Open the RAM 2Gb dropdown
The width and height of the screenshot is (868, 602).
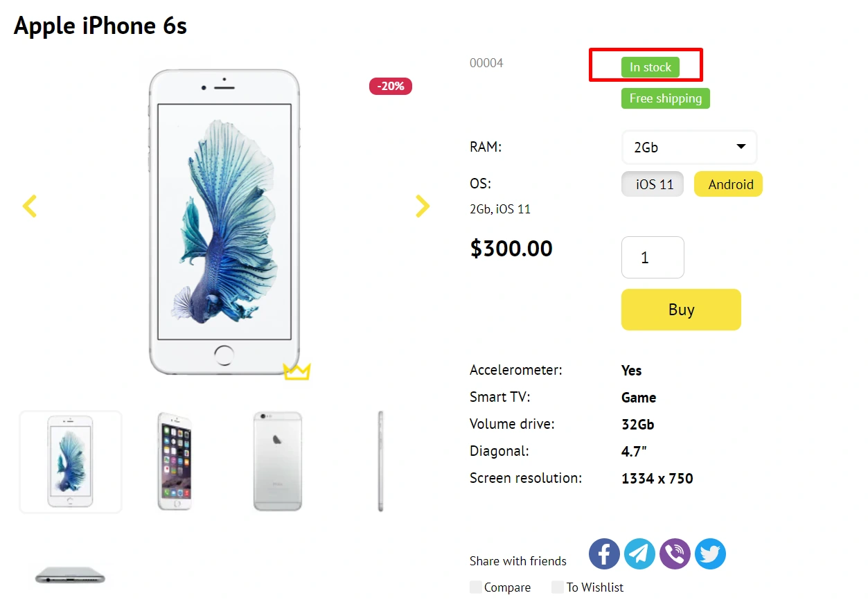coord(689,148)
